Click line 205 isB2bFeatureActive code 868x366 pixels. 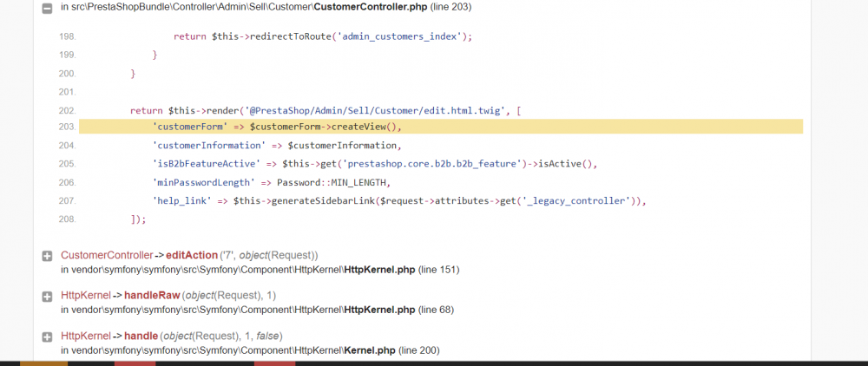(x=375, y=164)
